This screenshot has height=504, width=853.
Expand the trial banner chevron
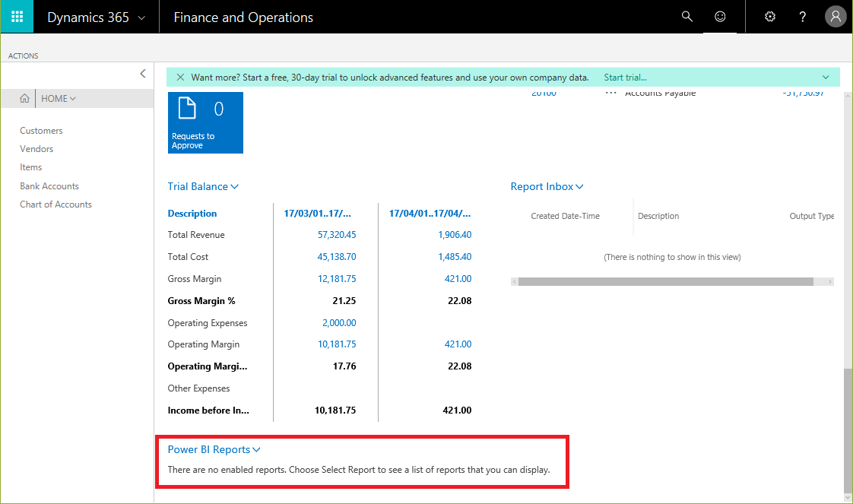(826, 78)
